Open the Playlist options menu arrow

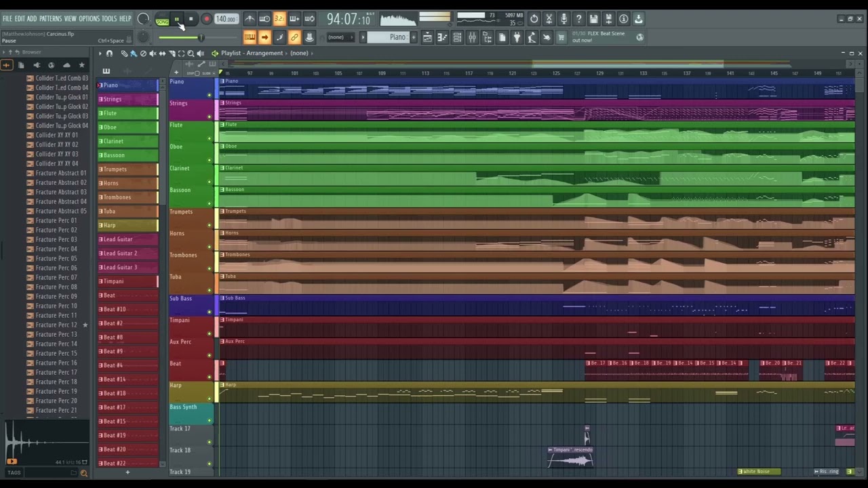pyautogui.click(x=100, y=54)
